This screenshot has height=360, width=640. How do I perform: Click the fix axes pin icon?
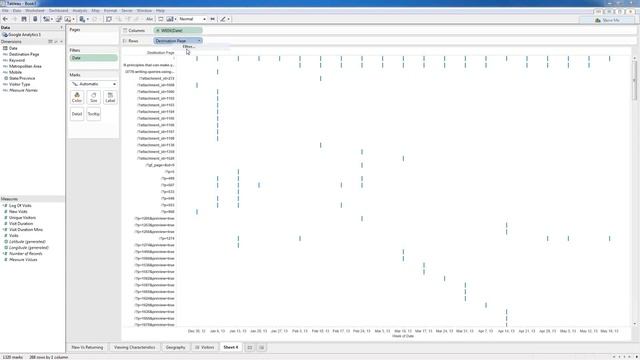[213, 19]
